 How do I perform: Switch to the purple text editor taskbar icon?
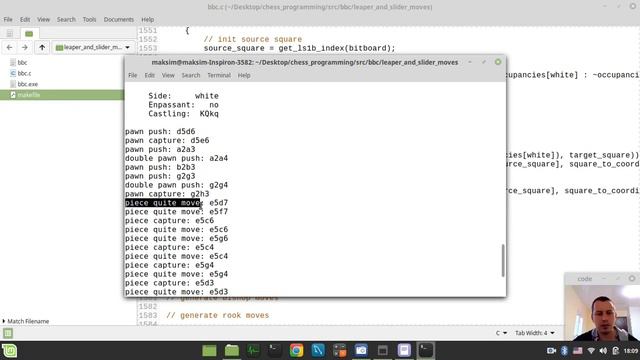[404, 351]
